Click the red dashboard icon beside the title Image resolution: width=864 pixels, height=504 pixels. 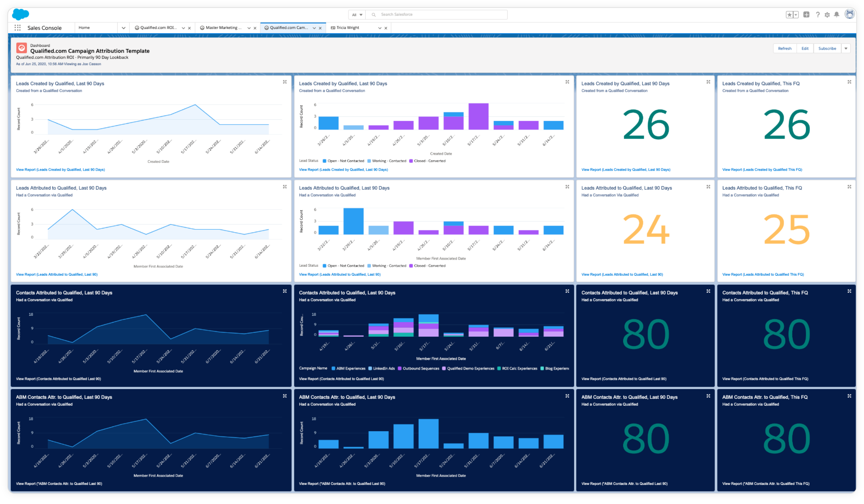[x=22, y=48]
